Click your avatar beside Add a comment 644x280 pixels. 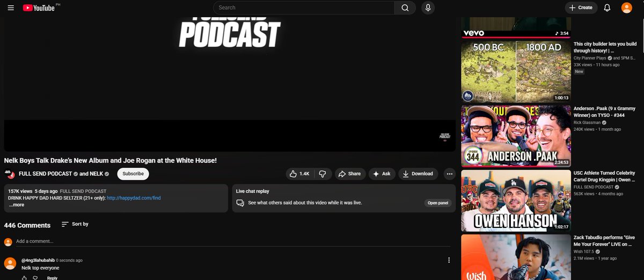(8, 242)
